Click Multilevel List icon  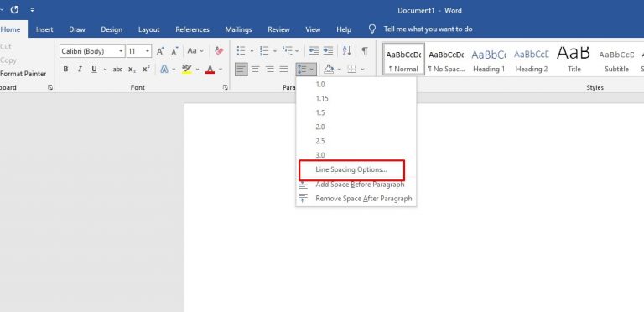click(x=288, y=51)
